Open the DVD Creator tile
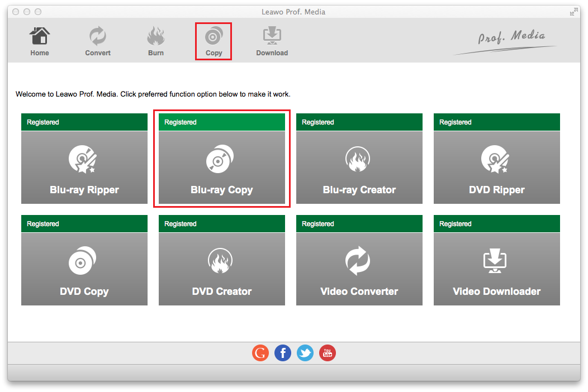Screen dimensions: 588x392 tap(222, 269)
